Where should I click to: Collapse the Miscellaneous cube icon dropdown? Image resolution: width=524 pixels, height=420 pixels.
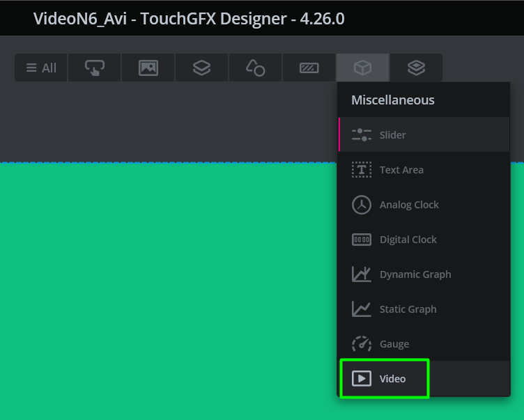[x=362, y=68]
